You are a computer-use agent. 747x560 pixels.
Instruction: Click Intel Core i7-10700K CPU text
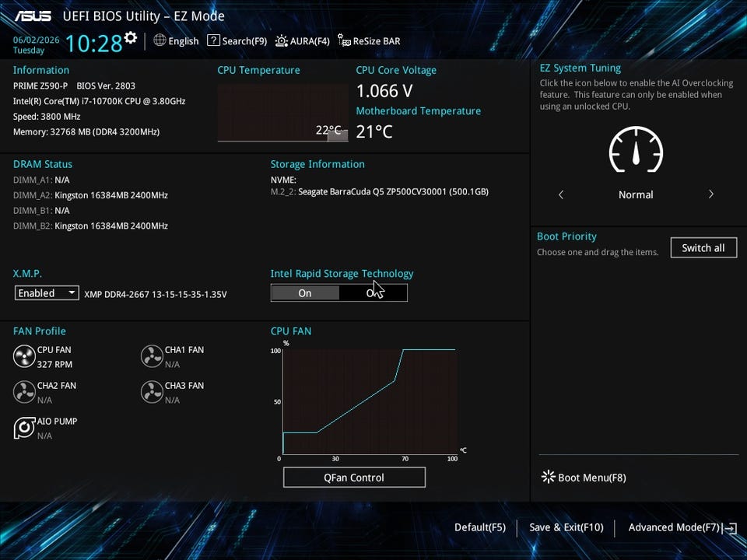point(99,101)
